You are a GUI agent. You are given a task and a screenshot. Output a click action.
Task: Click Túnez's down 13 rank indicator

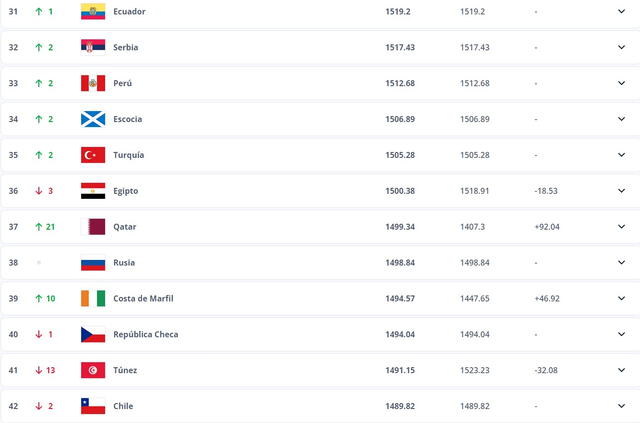coord(43,370)
